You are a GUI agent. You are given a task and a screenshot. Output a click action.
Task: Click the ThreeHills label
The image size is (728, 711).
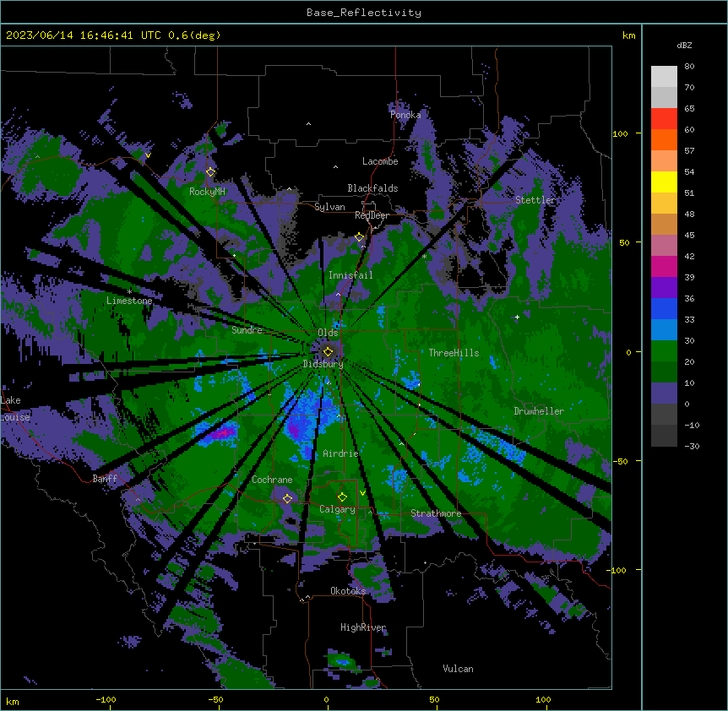coord(454,353)
